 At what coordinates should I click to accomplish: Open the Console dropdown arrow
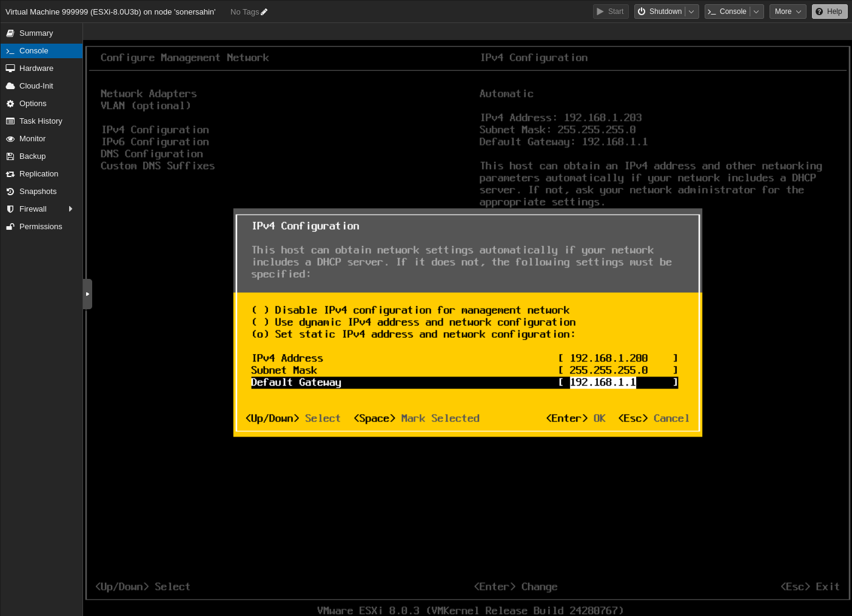click(x=756, y=11)
